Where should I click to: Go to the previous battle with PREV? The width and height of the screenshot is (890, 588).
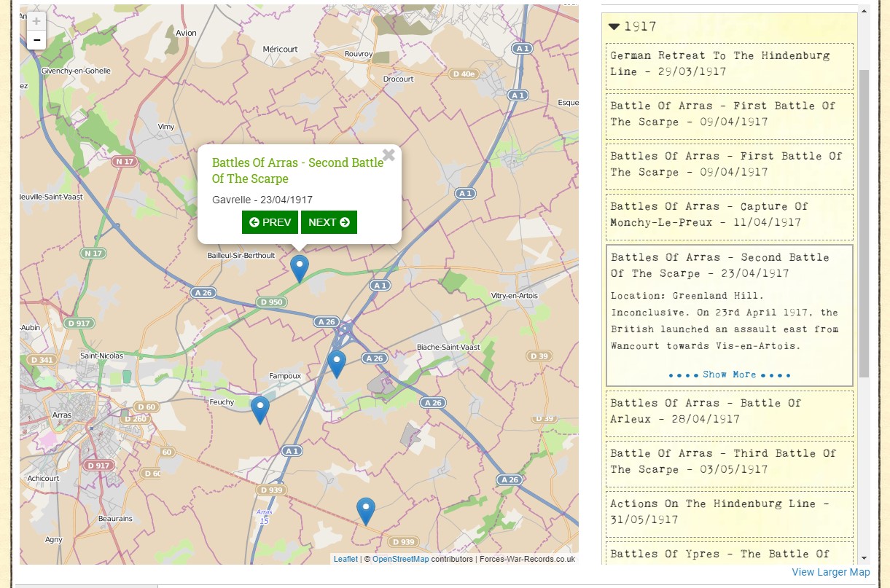click(x=270, y=222)
